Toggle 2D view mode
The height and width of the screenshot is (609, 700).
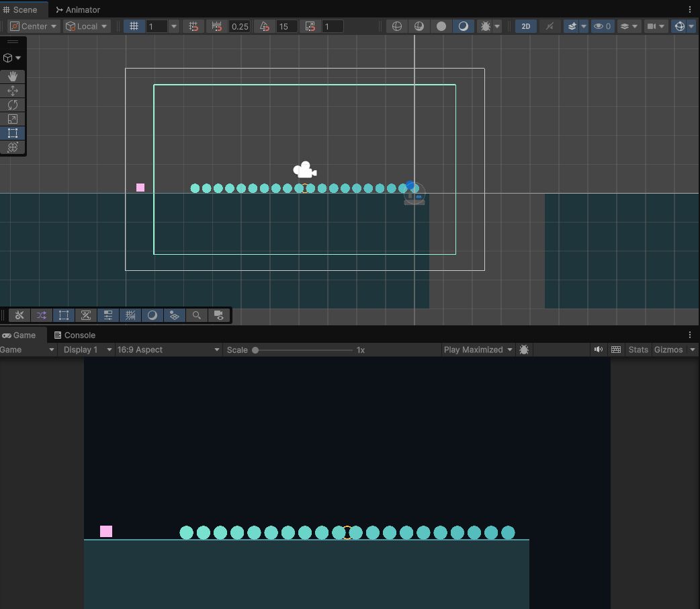526,26
